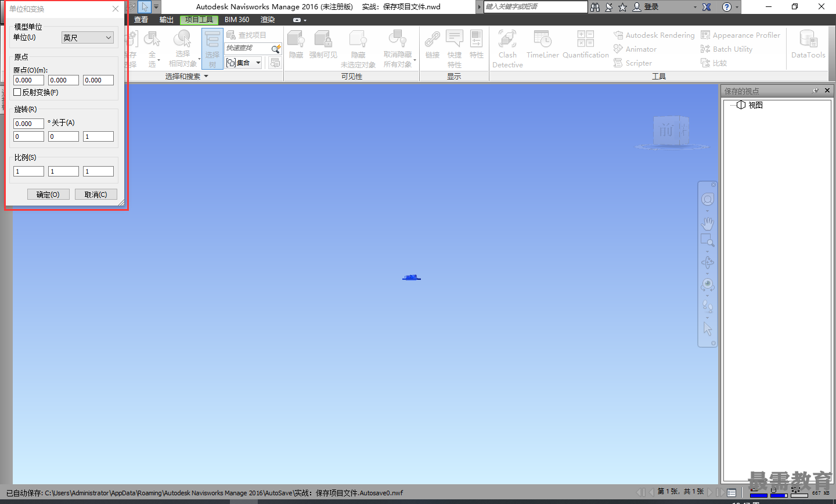Screen dimensions: 836x504
Task: Open the 取消隐藏所有对象 dropdown arrow
Action: coord(415,59)
